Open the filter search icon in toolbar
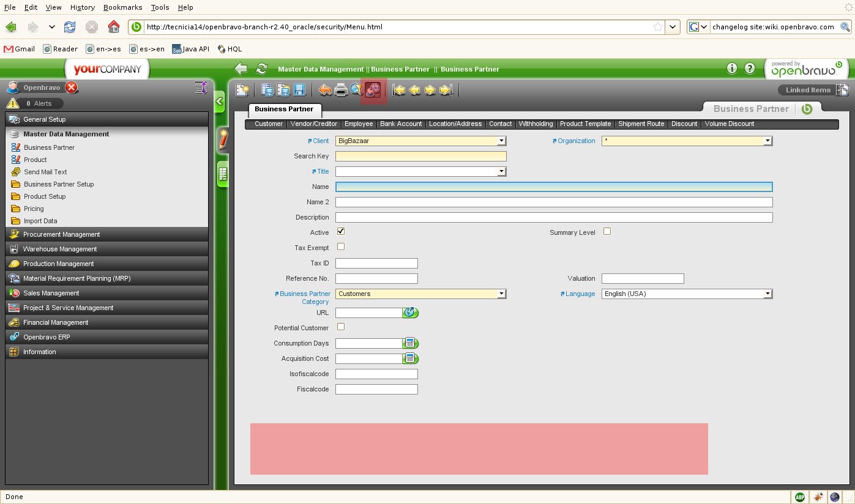The width and height of the screenshot is (855, 504). 356,91
